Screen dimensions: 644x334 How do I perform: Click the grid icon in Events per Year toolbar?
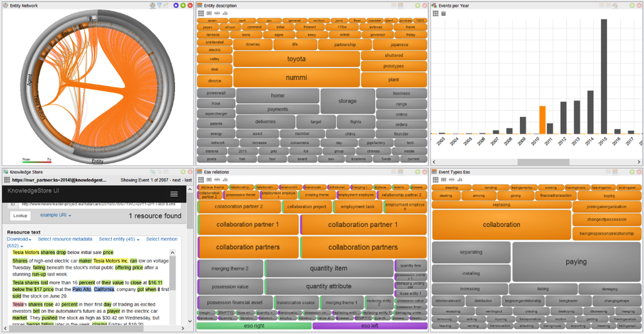click(x=435, y=14)
